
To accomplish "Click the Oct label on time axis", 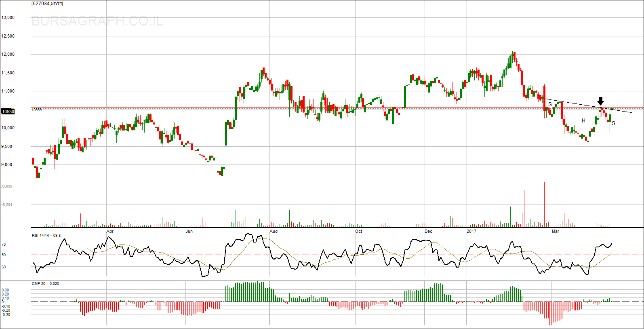I will (x=358, y=231).
